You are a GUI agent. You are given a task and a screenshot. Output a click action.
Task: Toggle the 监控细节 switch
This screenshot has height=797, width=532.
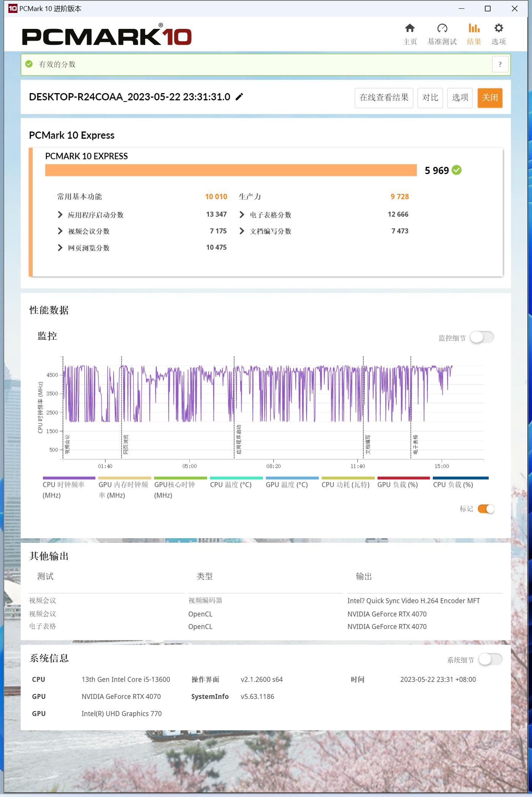[482, 337]
